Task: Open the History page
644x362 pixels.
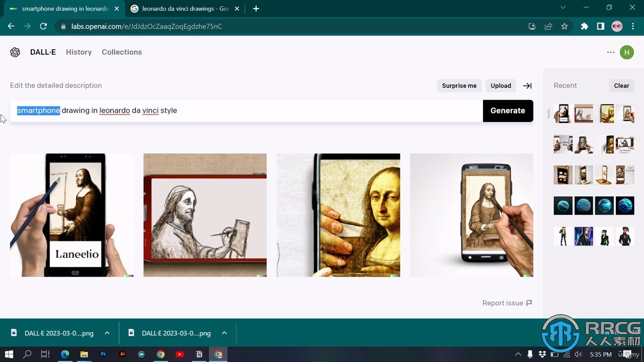Action: 78,52
